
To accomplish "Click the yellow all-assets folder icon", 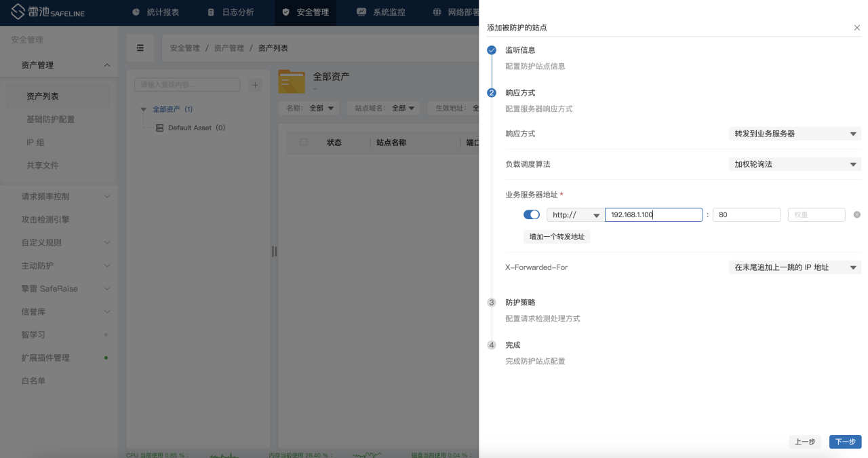I will 292,81.
